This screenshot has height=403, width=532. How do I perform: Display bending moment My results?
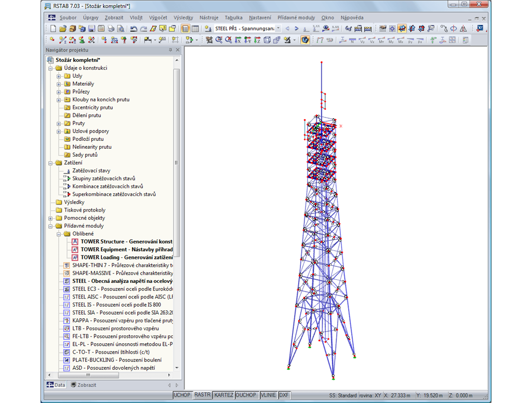click(391, 40)
